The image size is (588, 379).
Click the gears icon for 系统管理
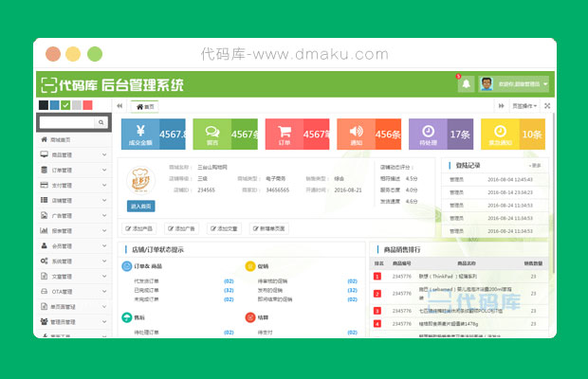pos(45,261)
